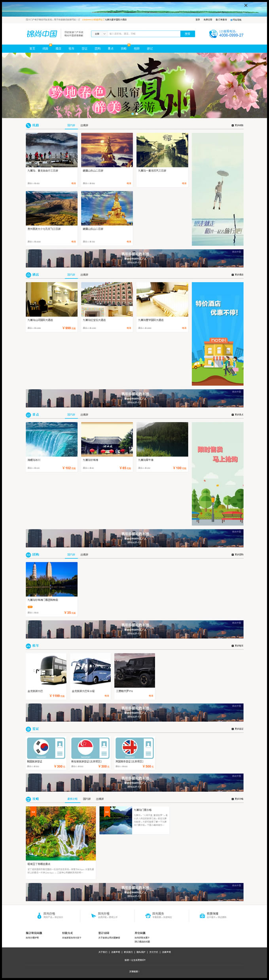Screen dimensions: 269x980
Task: Close the top banner with X
Action: click(246, 5)
